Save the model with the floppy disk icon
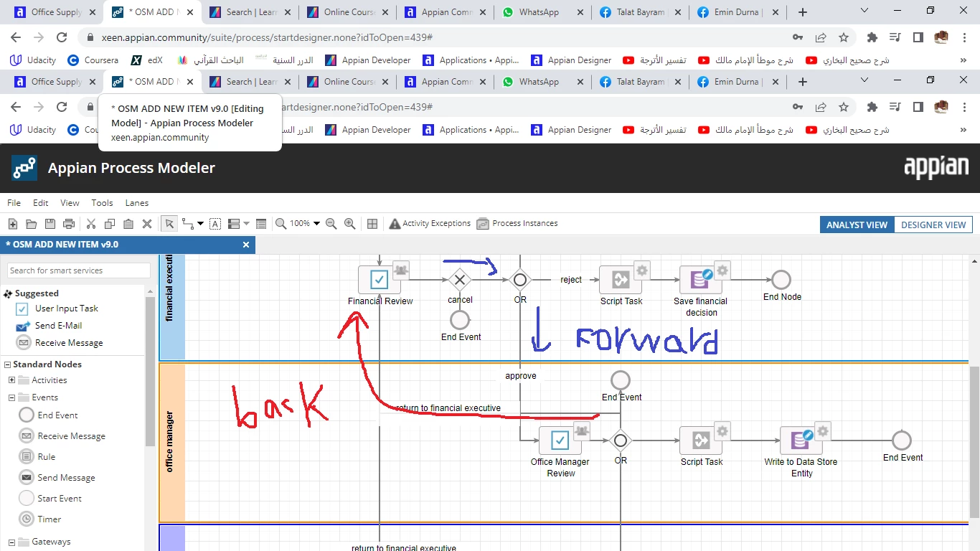Screen dimensions: 980x551 point(50,224)
